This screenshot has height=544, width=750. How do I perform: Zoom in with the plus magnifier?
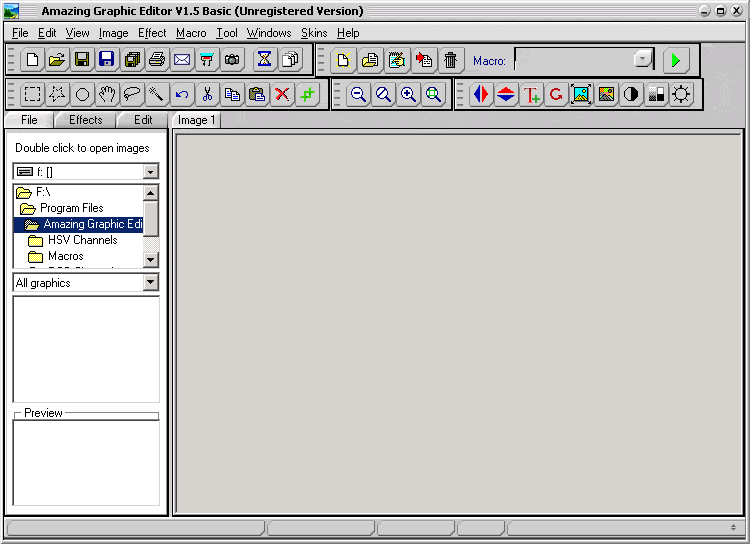pos(408,94)
